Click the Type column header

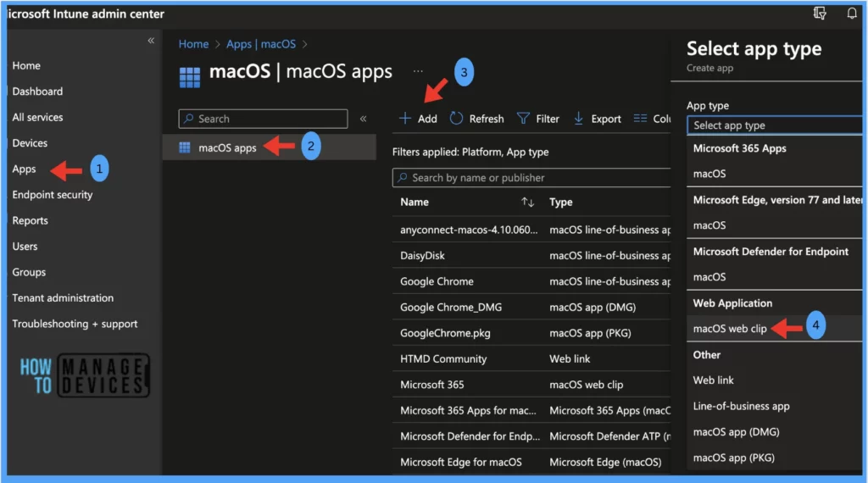pyautogui.click(x=561, y=202)
